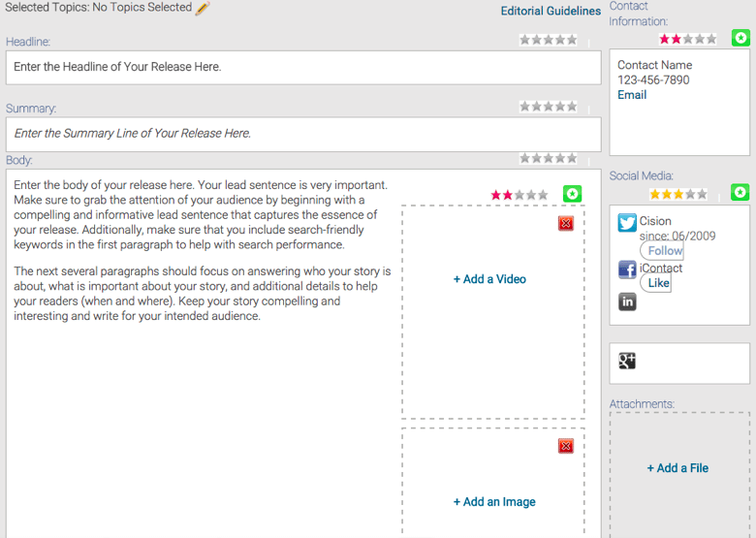Image resolution: width=756 pixels, height=538 pixels.
Task: Click the Summary input field
Action: (303, 134)
